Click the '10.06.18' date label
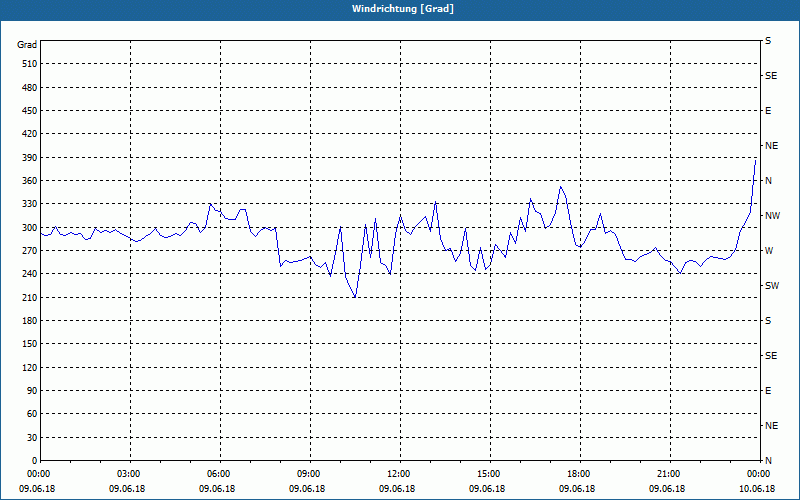Image resolution: width=800 pixels, height=500 pixels. coord(757,489)
